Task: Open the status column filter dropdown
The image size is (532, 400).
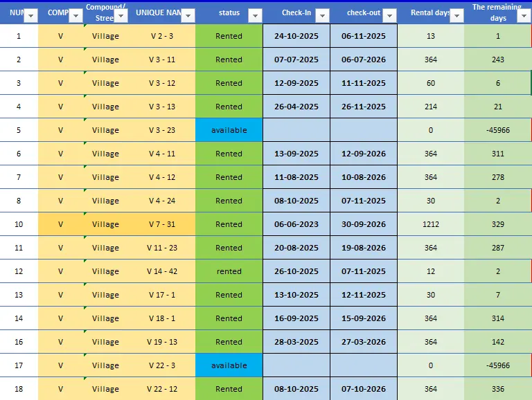Action: (x=255, y=16)
